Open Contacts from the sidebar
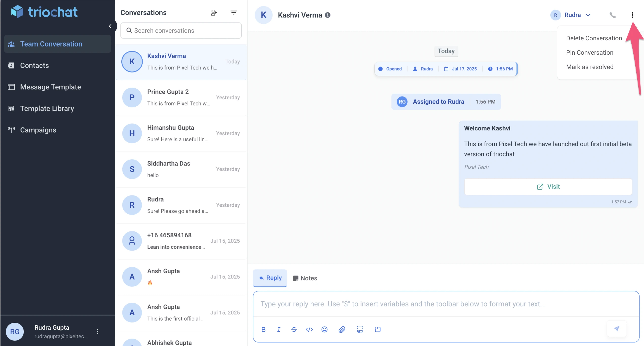The width and height of the screenshot is (644, 346). pos(35,65)
